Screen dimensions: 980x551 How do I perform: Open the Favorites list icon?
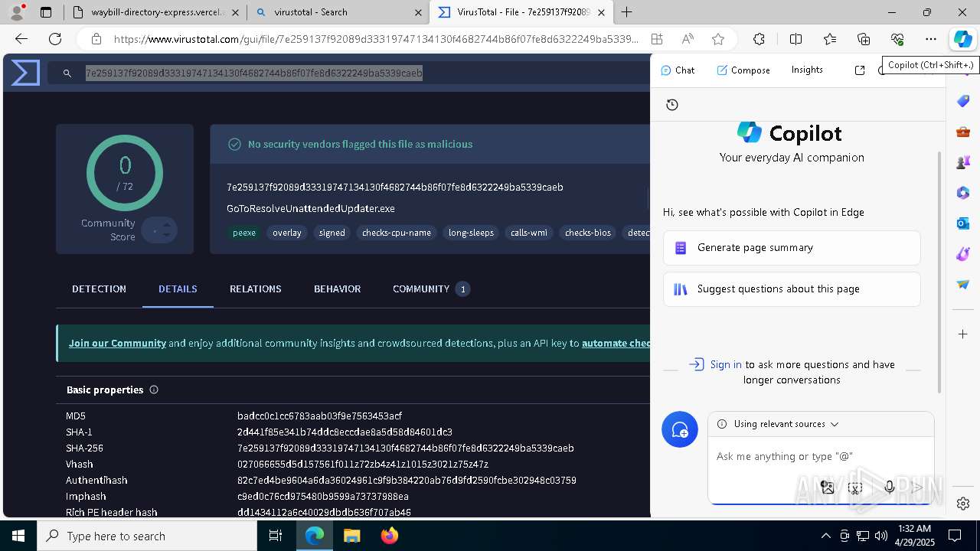(830, 39)
